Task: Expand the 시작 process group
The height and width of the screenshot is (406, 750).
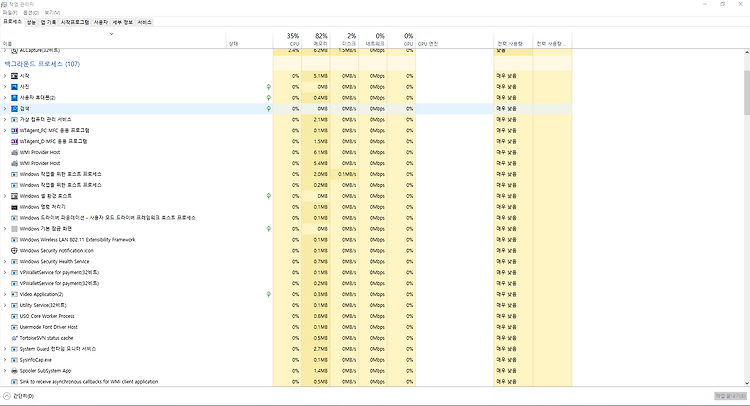Action: pyautogui.click(x=5, y=76)
